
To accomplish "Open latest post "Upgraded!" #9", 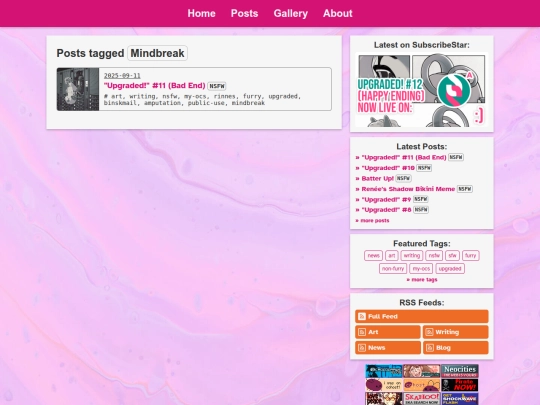I will (386, 199).
